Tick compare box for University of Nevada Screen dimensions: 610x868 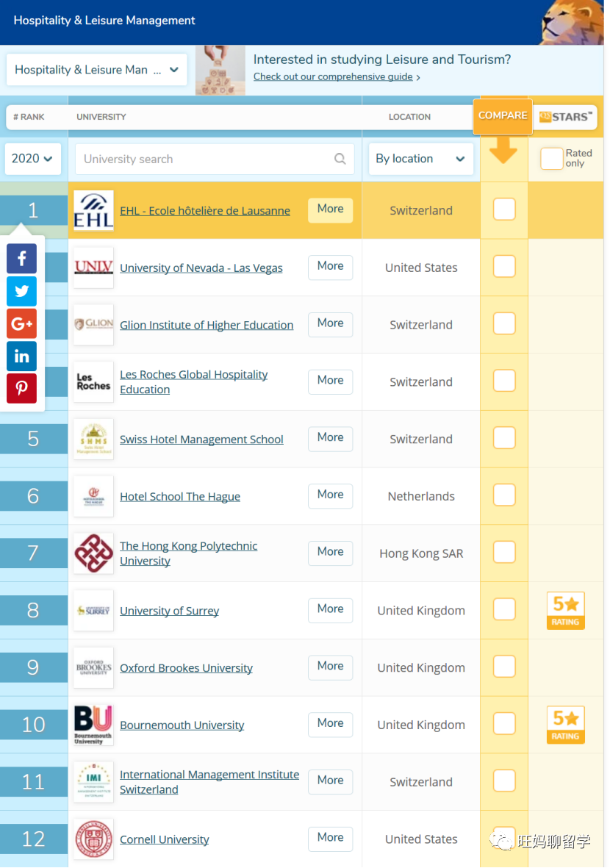pyautogui.click(x=504, y=266)
